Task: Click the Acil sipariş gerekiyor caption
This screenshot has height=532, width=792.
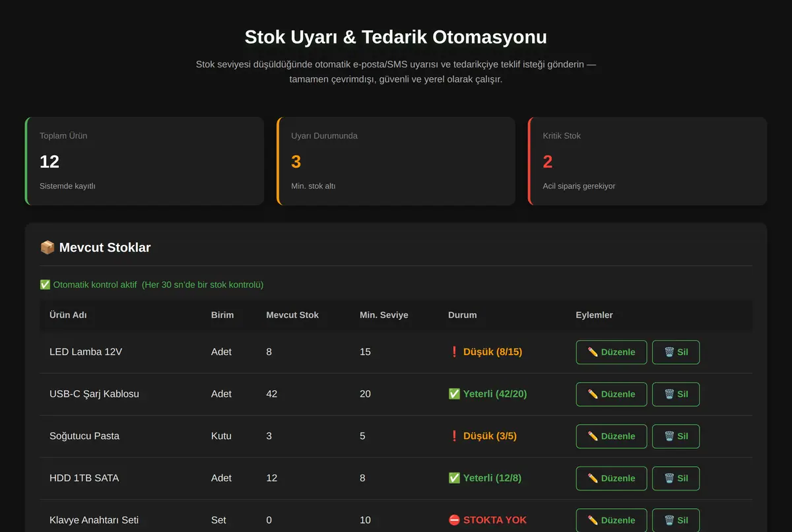Action: tap(579, 186)
